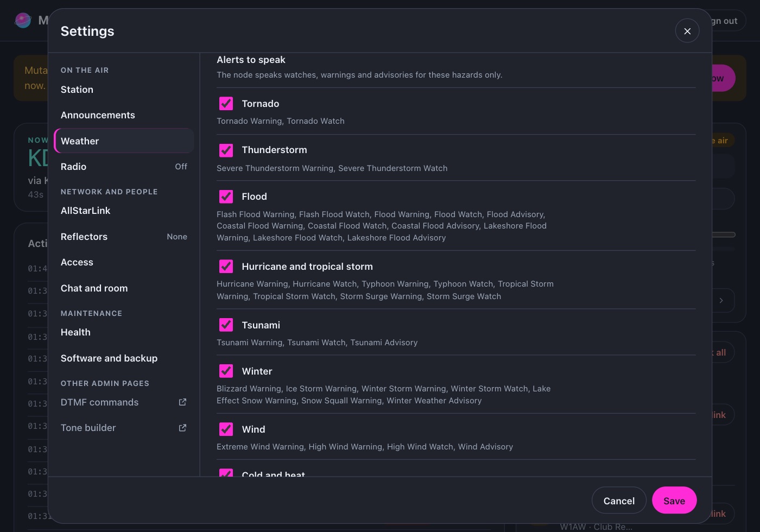Click the Winter hazard label

(257, 371)
